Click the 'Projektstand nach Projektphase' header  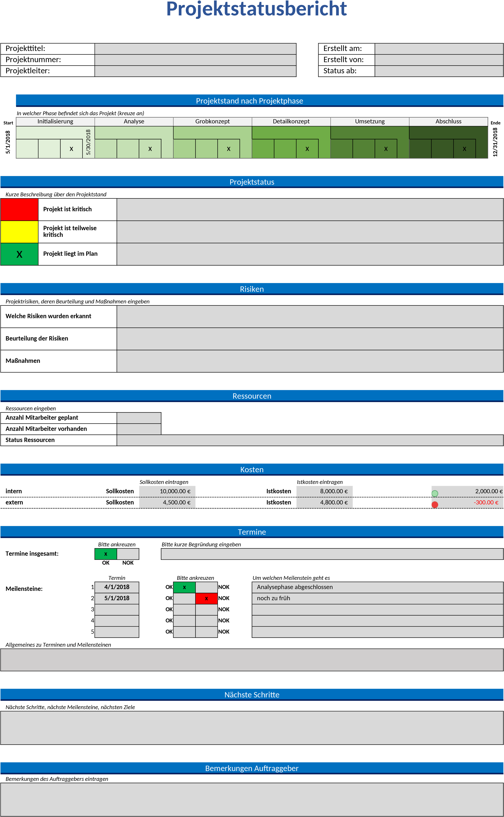pyautogui.click(x=259, y=101)
